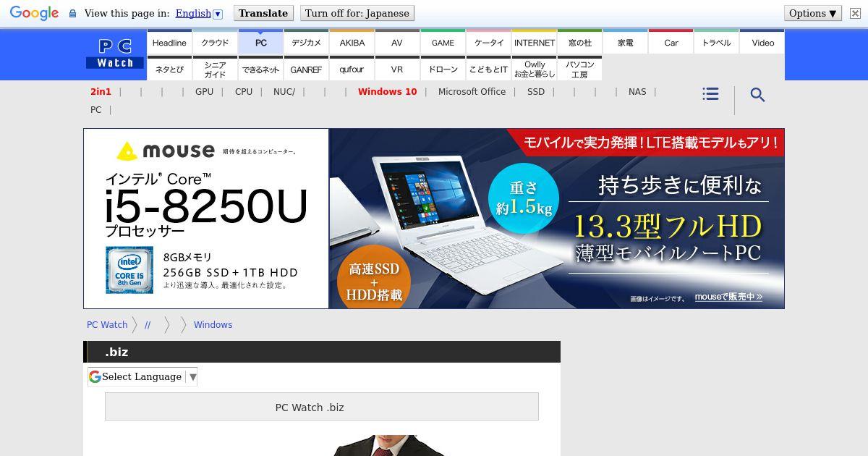Click the .biz section header

[322, 352]
